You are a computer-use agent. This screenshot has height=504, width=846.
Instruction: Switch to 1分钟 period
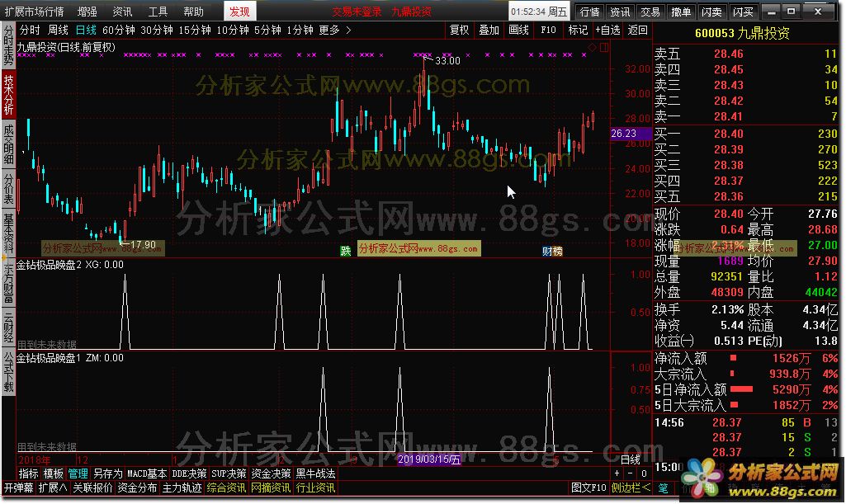click(300, 31)
